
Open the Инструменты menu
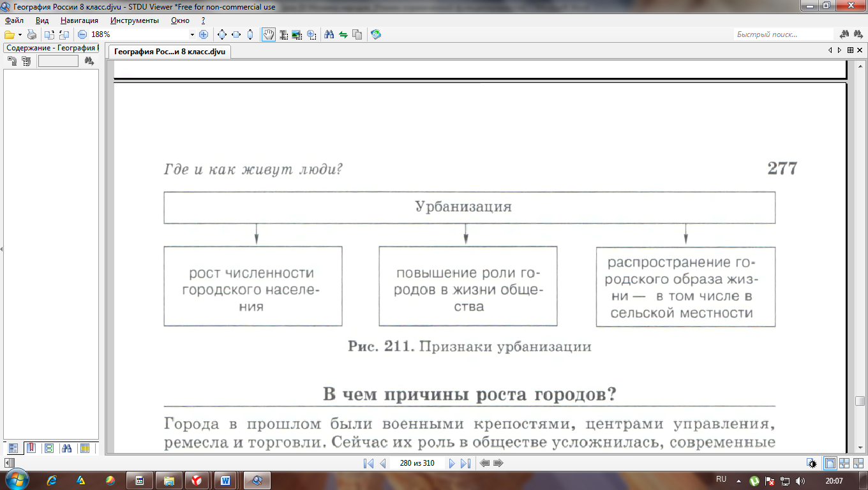click(134, 20)
